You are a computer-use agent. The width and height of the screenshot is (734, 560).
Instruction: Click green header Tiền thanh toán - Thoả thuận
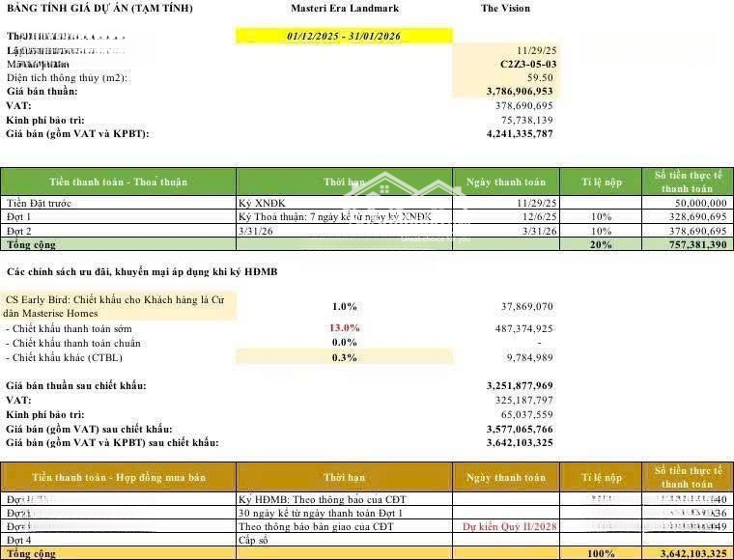118,182
